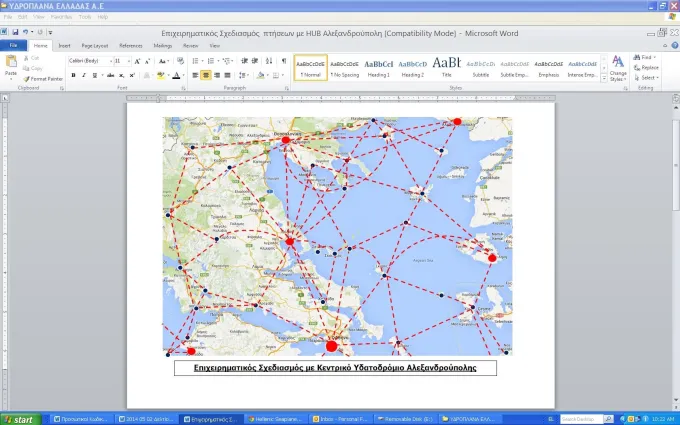Viewport: 680px width, 425px height.
Task: Toggle center alignment button
Action: [206, 75]
